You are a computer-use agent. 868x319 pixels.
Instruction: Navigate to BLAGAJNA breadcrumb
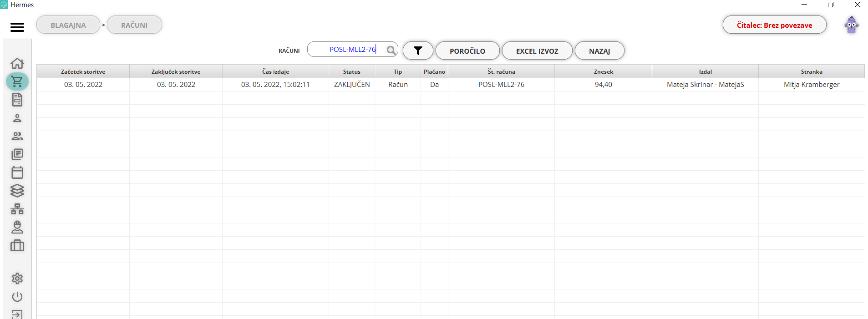68,25
